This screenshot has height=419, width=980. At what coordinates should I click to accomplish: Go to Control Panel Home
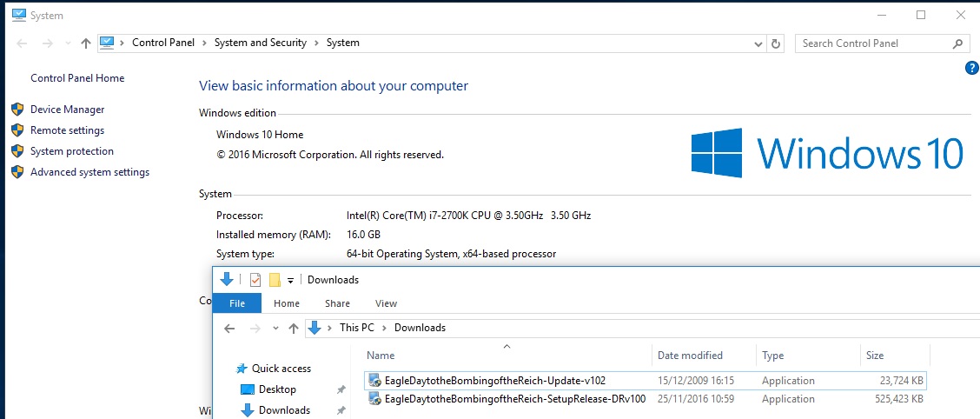tap(77, 78)
